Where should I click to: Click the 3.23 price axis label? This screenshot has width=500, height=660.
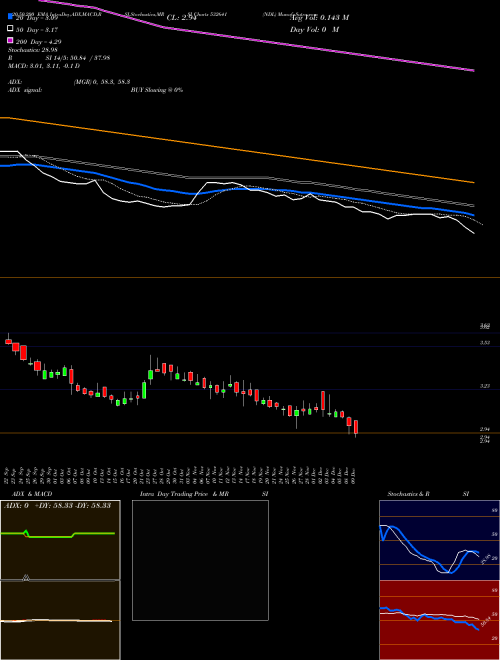[484, 386]
